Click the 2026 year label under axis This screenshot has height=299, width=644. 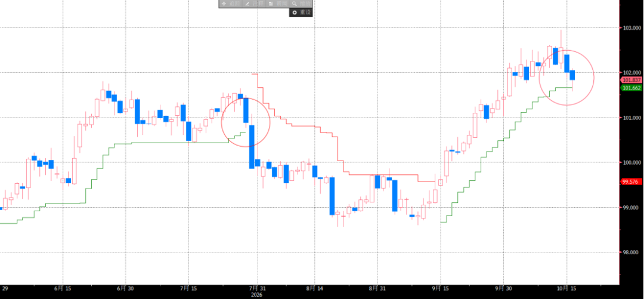[x=256, y=294]
